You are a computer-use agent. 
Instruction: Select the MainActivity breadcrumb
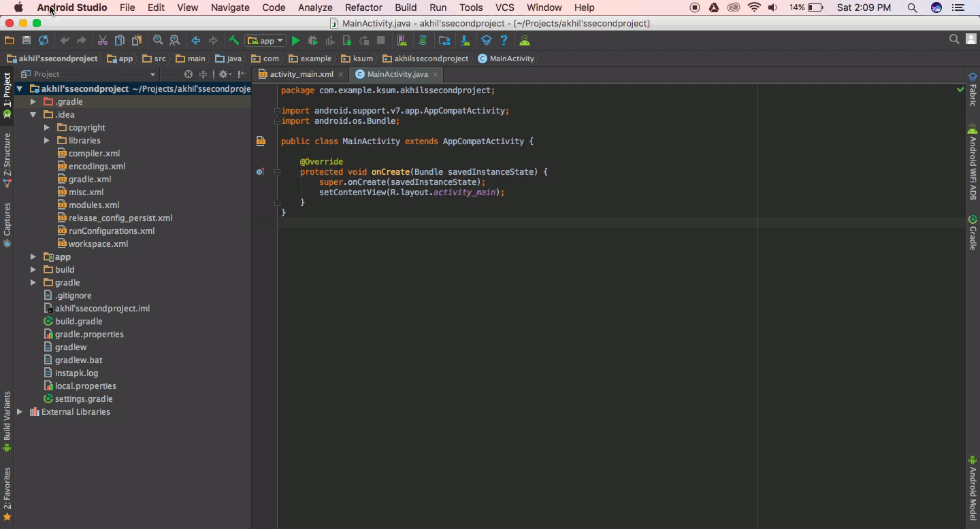pyautogui.click(x=506, y=58)
